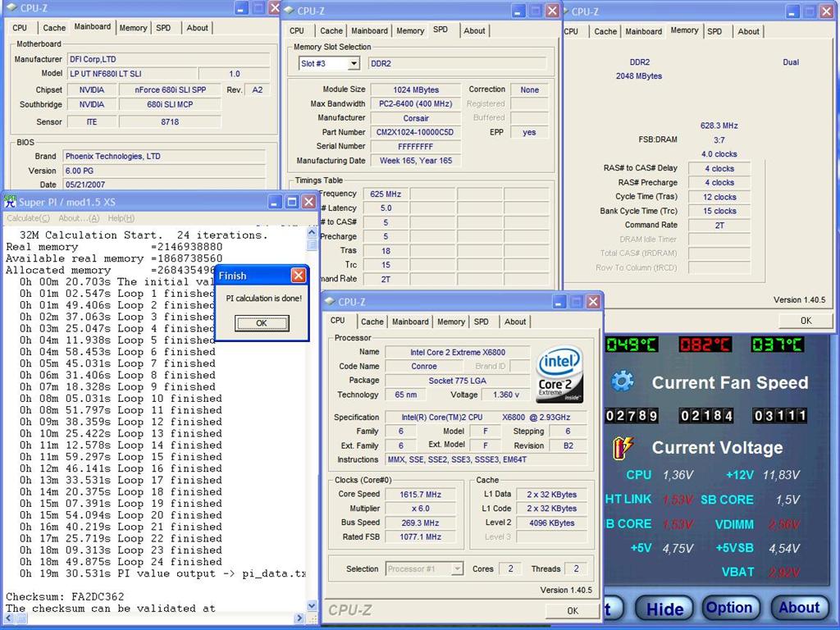Open the Slot #3 memory slot dropdown
840x630 pixels.
(x=354, y=64)
